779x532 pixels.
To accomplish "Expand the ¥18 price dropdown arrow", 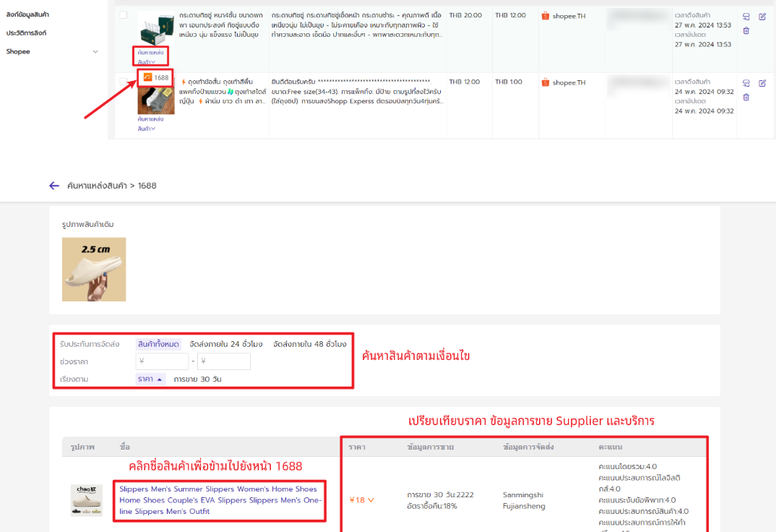I will [x=371, y=500].
